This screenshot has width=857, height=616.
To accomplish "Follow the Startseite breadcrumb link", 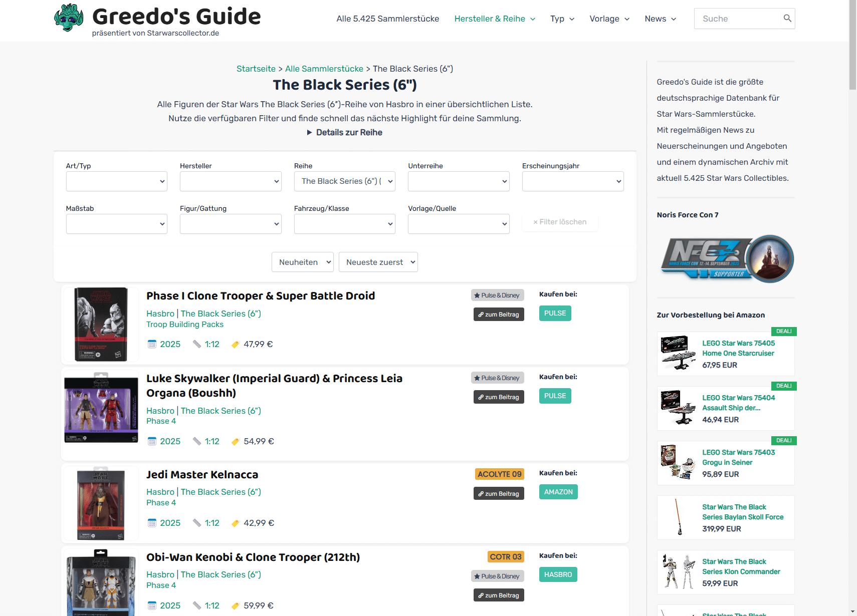I will 256,69.
